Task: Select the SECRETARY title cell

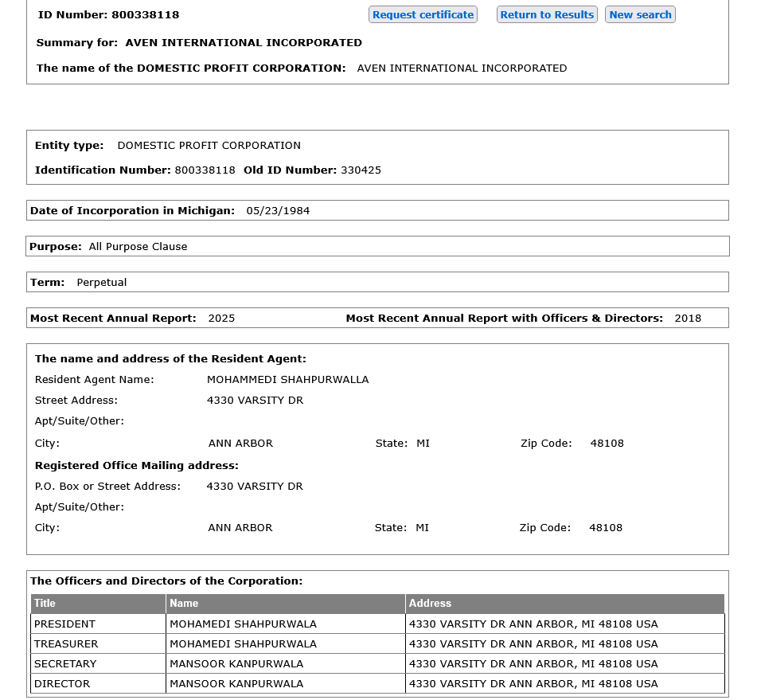Action: coord(99,663)
